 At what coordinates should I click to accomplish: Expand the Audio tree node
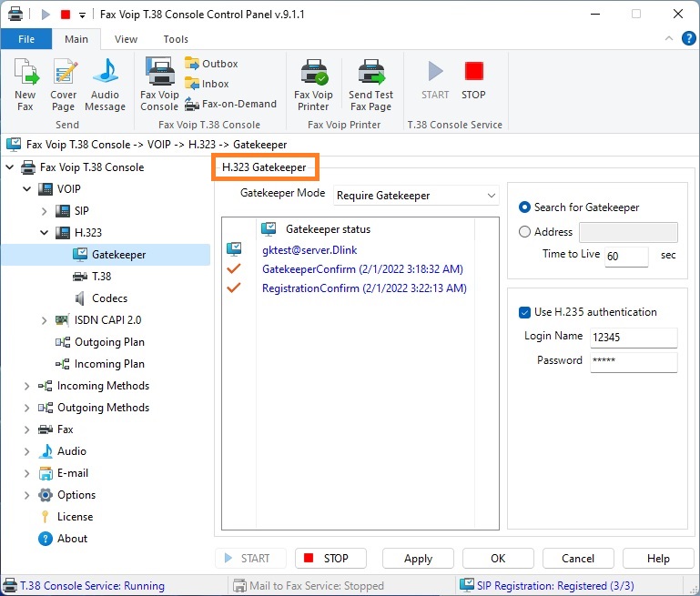(x=26, y=451)
